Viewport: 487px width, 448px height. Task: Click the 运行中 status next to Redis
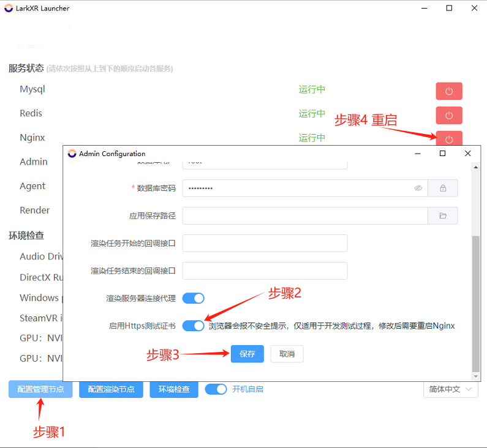(312, 114)
